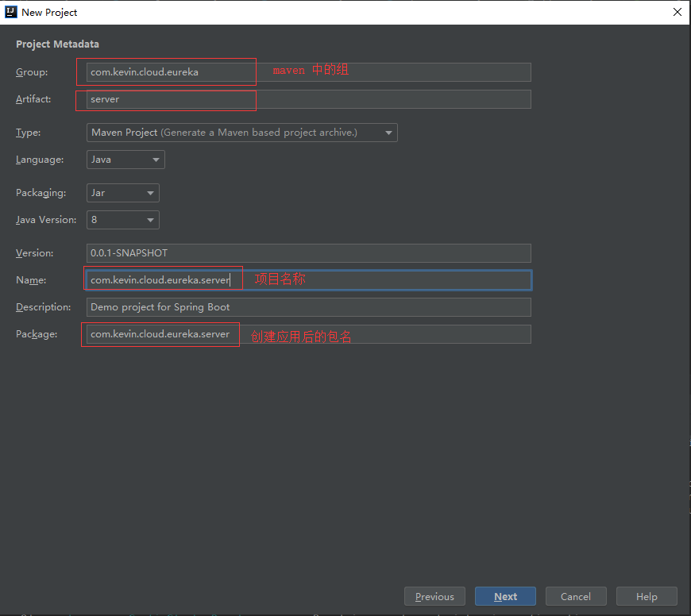Image resolution: width=691 pixels, height=616 pixels.
Task: Click the Java Version dropdown arrow
Action: click(150, 220)
